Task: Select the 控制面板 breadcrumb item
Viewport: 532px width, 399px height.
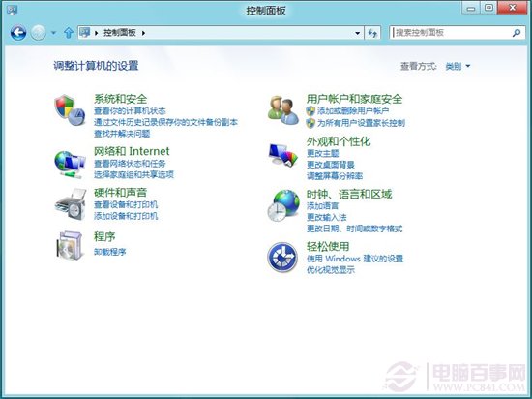Action: point(119,33)
